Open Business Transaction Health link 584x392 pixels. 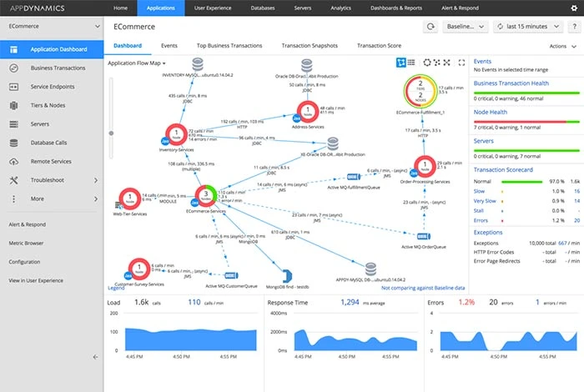pos(511,83)
